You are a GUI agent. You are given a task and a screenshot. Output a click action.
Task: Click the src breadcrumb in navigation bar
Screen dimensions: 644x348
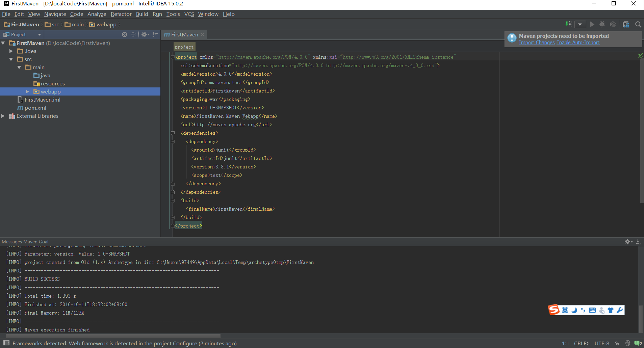[52, 24]
